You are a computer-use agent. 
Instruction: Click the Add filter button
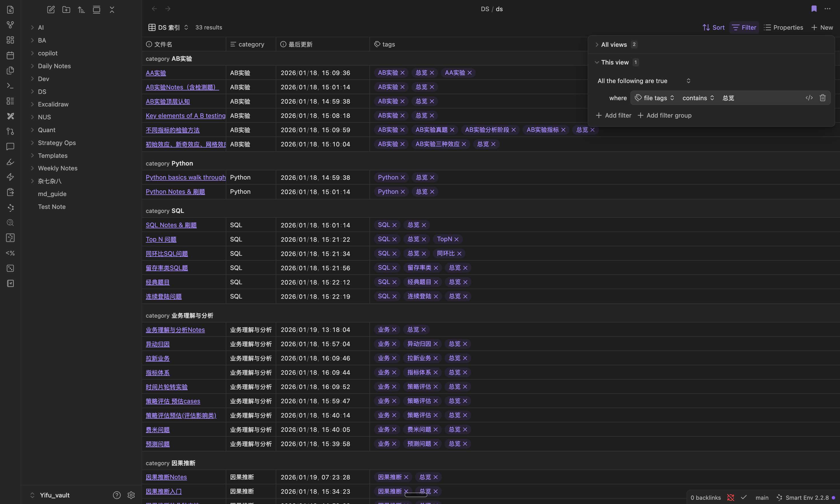click(614, 116)
